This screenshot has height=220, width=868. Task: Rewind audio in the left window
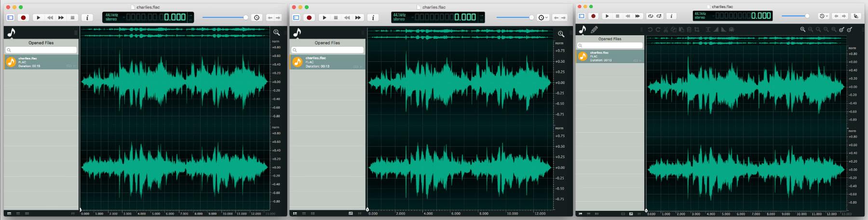click(50, 17)
